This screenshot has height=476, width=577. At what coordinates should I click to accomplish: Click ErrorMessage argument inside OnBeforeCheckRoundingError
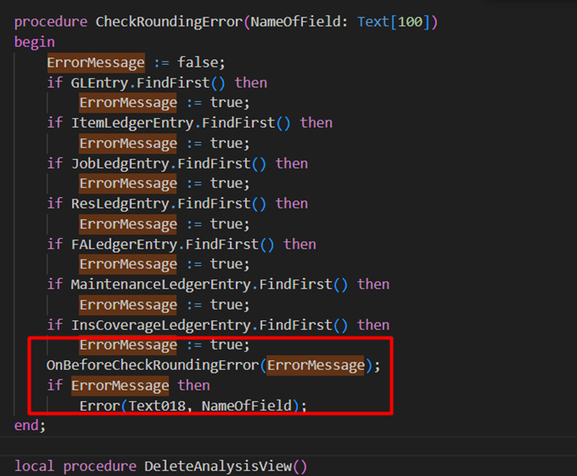pyautogui.click(x=316, y=365)
